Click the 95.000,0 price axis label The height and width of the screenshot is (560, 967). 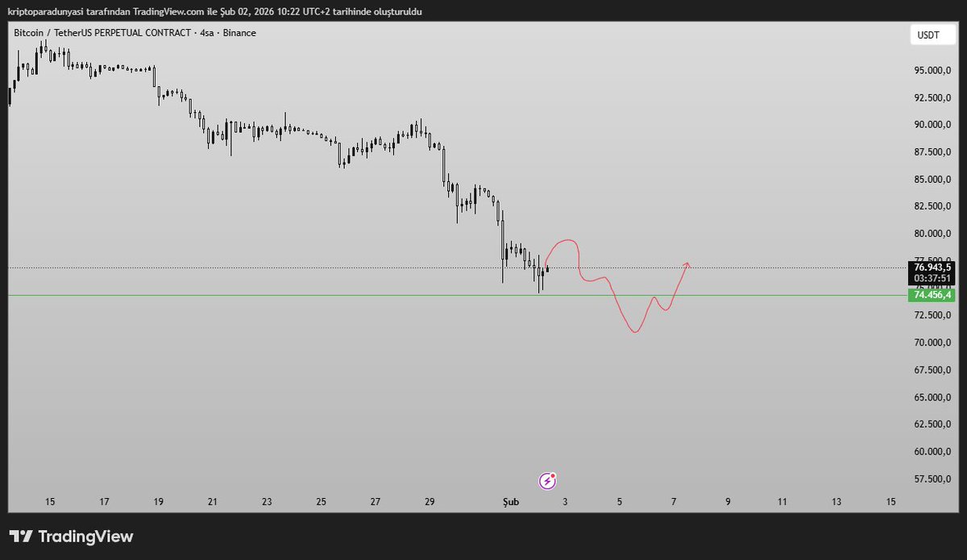pos(932,71)
